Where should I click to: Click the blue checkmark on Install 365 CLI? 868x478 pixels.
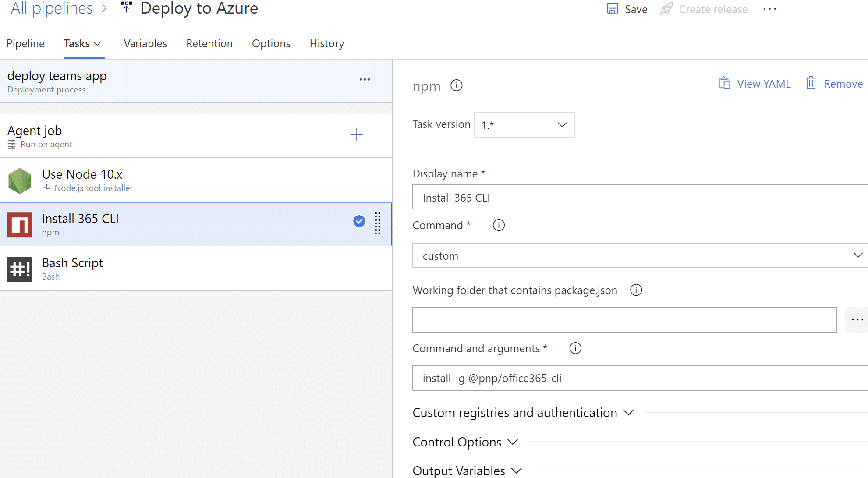359,221
